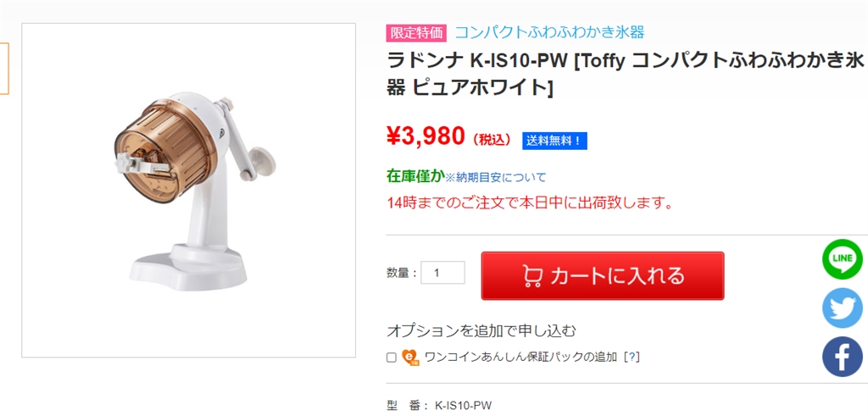This screenshot has height=416, width=868.
Task: Click the blue 送料無料 badge
Action: (x=554, y=141)
